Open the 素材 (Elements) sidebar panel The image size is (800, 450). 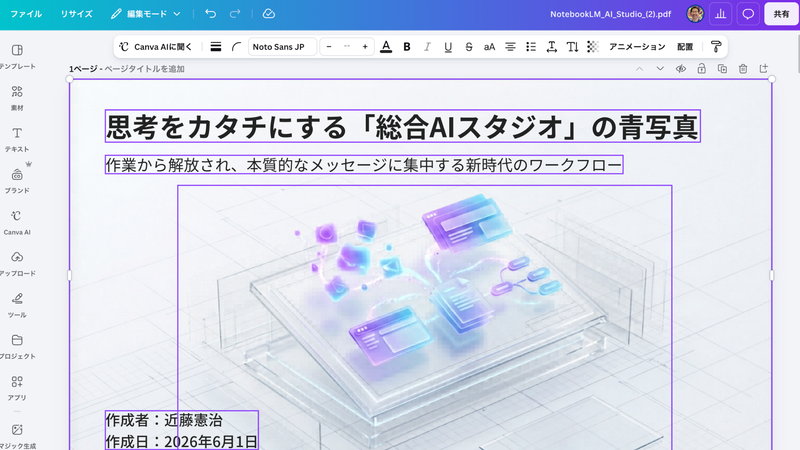point(17,98)
